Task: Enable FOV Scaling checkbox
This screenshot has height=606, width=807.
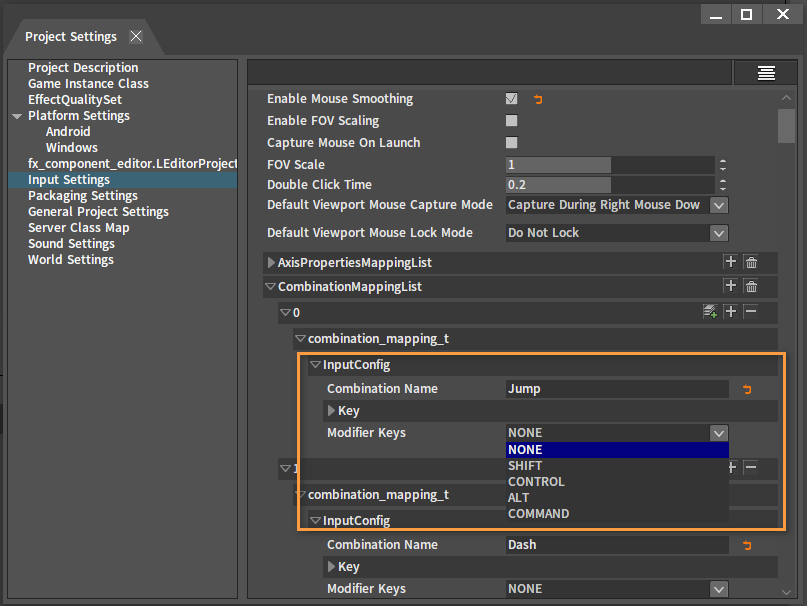Action: coord(511,120)
